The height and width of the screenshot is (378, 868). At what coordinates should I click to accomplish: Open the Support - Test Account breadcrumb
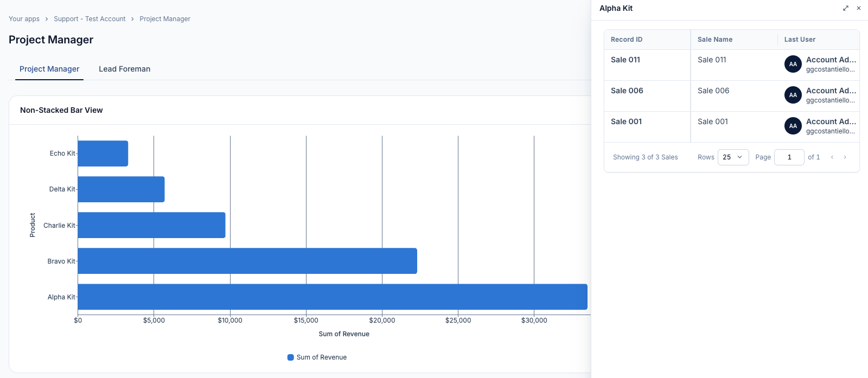pyautogui.click(x=90, y=19)
